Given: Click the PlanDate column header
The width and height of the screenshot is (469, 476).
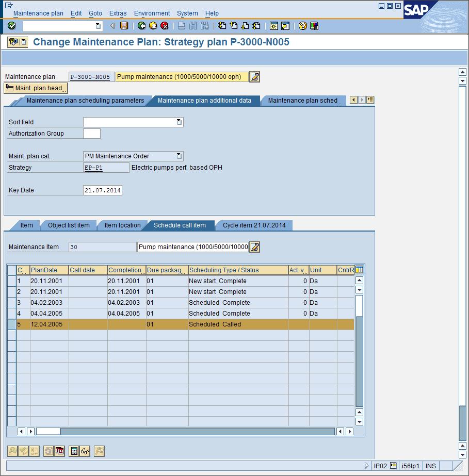Looking at the screenshot, I should tap(49, 270).
